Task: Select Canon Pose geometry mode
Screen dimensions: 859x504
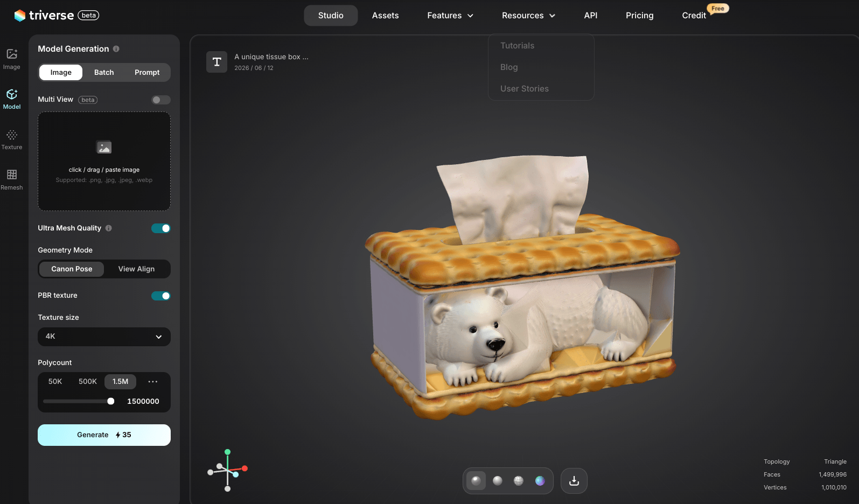Action: tap(72, 269)
